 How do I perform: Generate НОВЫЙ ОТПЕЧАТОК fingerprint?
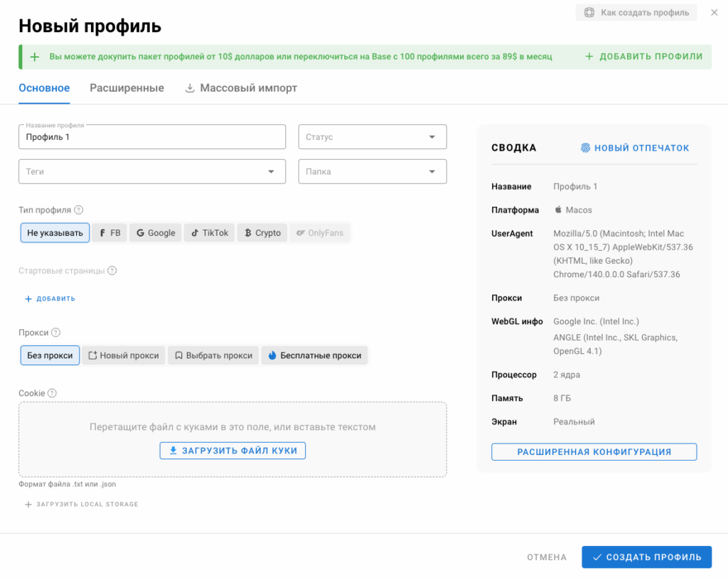point(635,148)
